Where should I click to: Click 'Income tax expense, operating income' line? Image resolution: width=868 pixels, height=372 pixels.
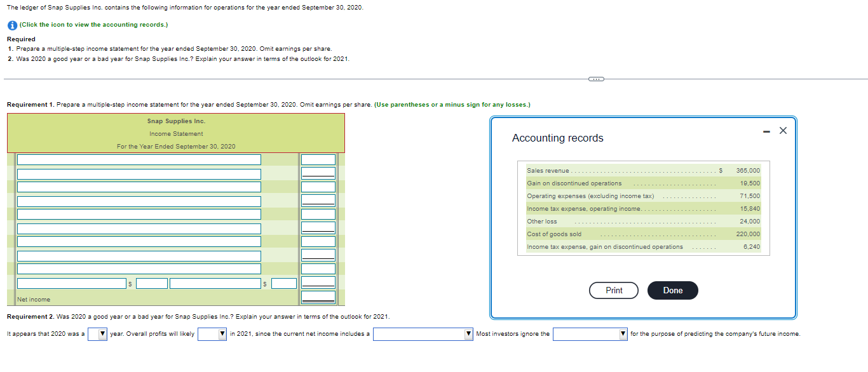[585, 209]
